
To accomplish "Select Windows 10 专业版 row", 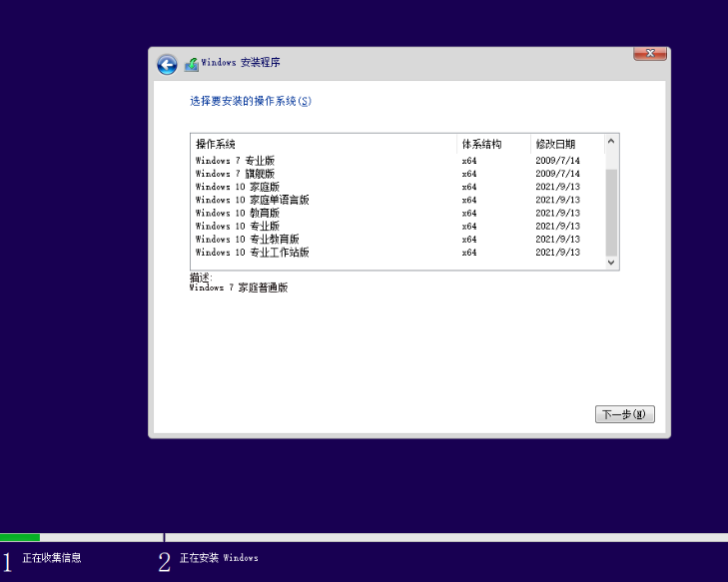I will point(397,226).
